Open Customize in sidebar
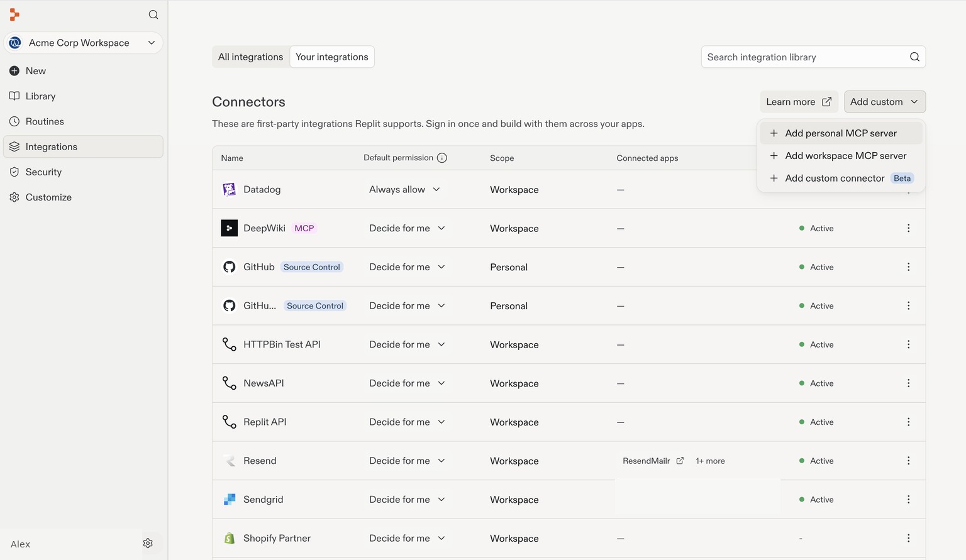Screen dimensions: 966x560 tap(83, 197)
